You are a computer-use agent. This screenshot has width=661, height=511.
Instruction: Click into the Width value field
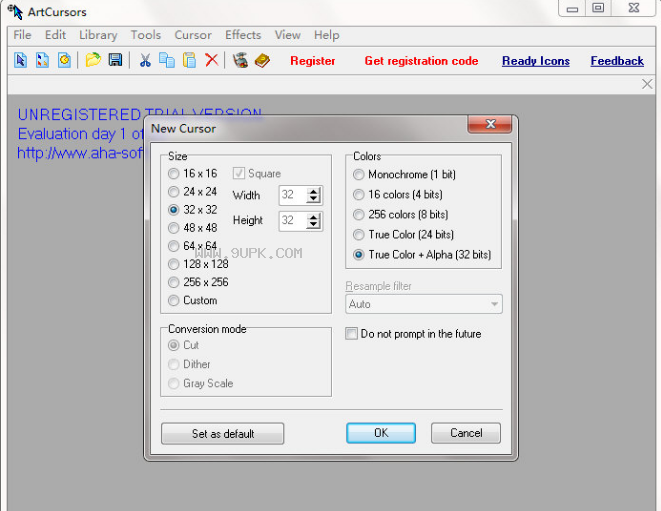click(x=293, y=195)
